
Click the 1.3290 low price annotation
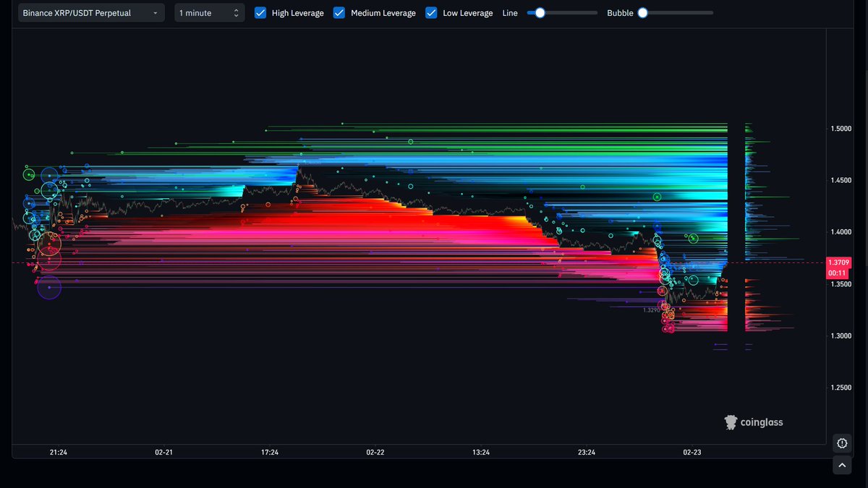pos(651,310)
